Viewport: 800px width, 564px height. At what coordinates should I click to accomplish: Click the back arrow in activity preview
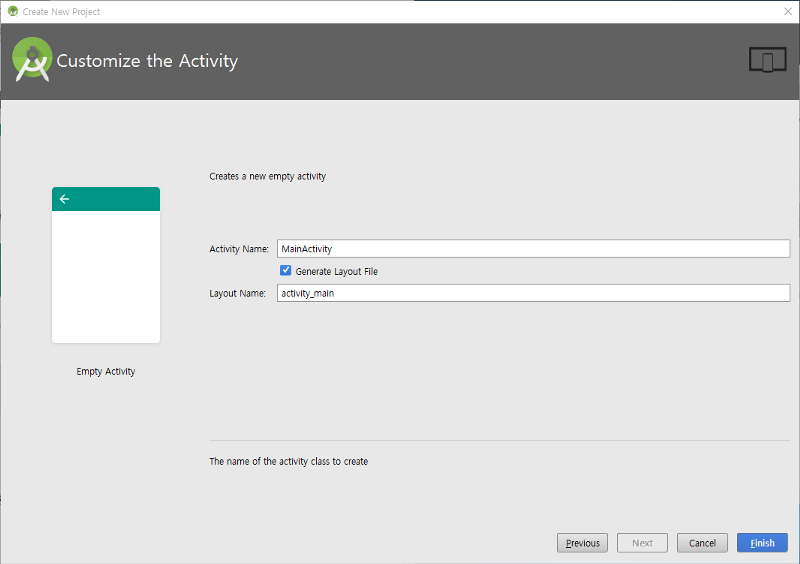coord(64,199)
